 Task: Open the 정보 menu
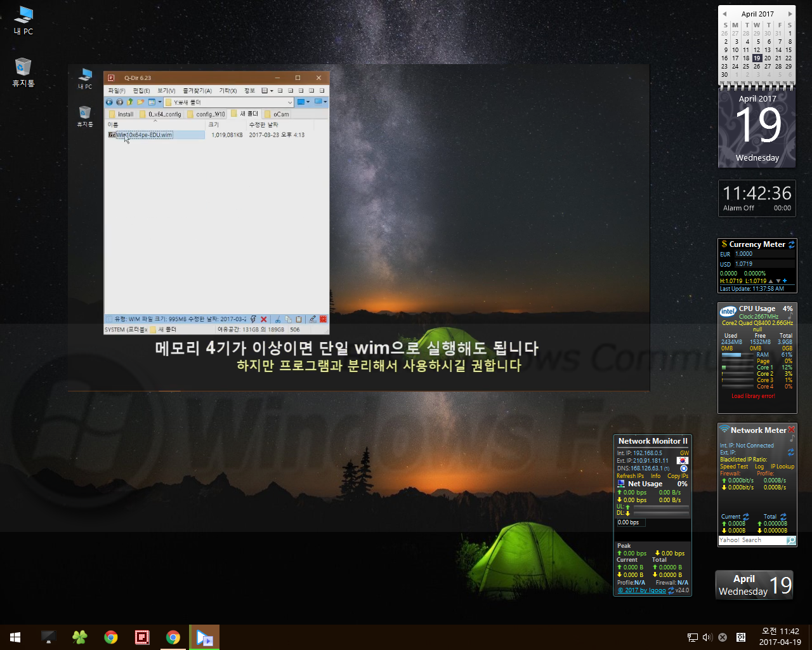click(x=249, y=91)
